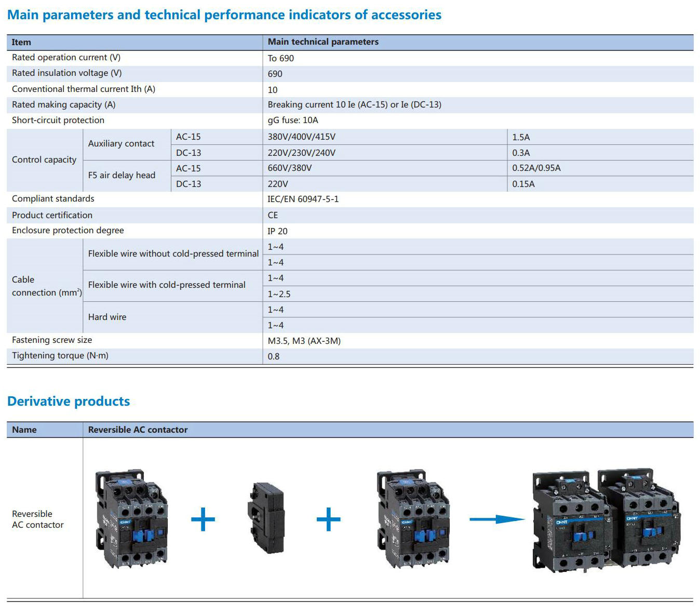Select the Hard wire table cell
This screenshot has width=700, height=614.
107,317
